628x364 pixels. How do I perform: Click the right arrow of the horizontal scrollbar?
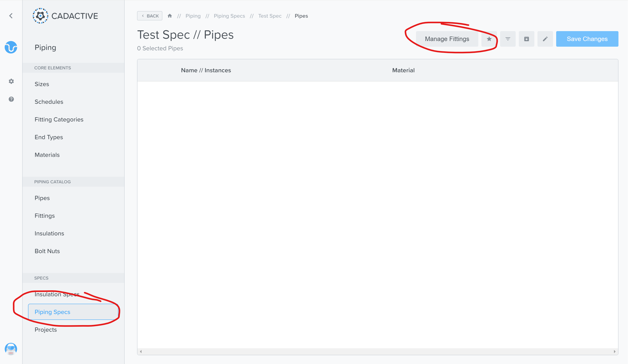(x=615, y=352)
